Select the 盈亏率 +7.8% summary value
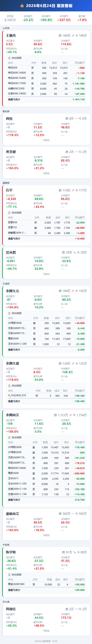 [82, 20]
